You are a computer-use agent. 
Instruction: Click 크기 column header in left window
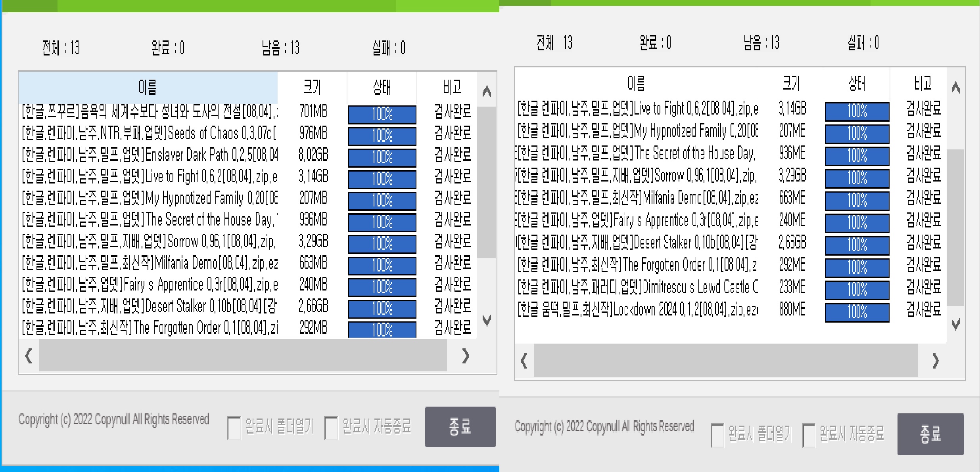(312, 87)
